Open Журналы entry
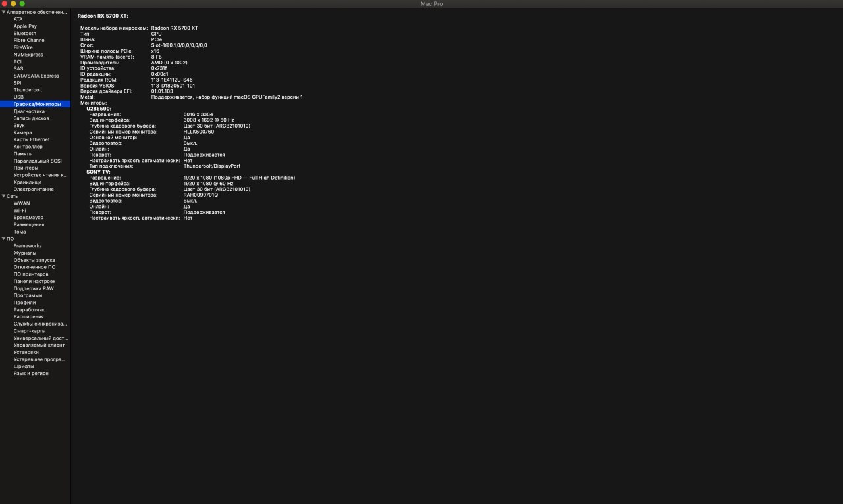This screenshot has width=843, height=504. pyautogui.click(x=25, y=253)
